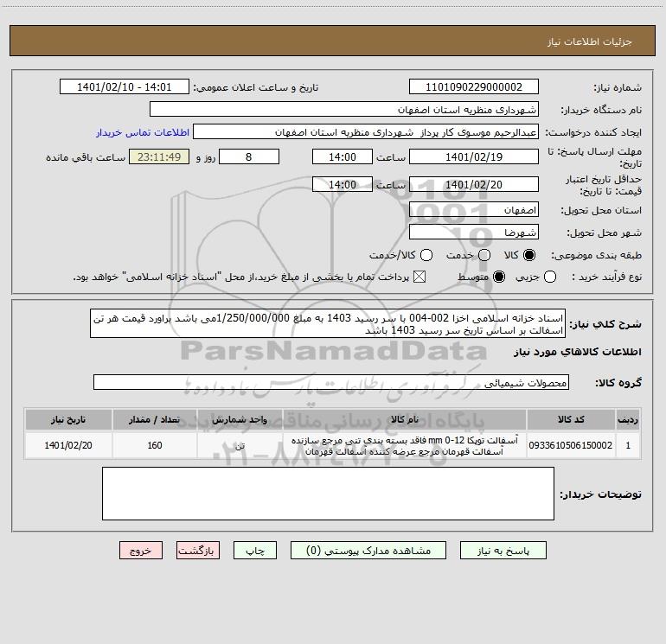666x644 pixels.
Task: Click the پاسخ به نیاز button
Action: coord(503,551)
